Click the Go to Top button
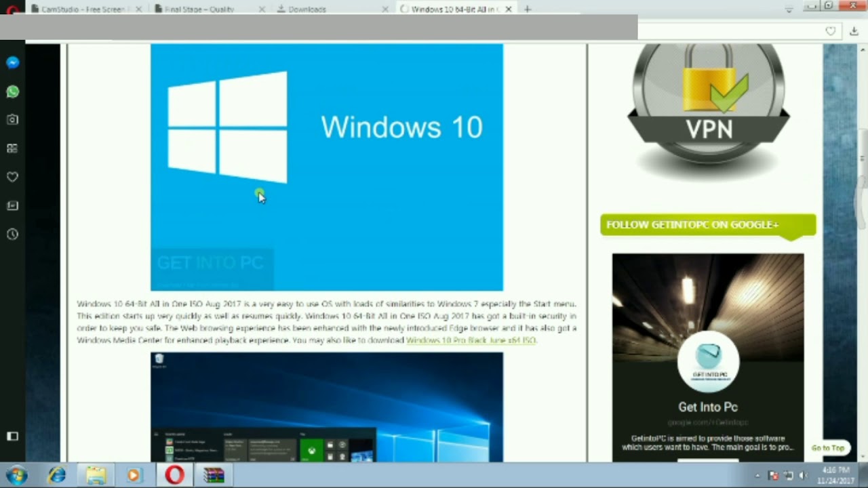The height and width of the screenshot is (488, 868). tap(828, 448)
